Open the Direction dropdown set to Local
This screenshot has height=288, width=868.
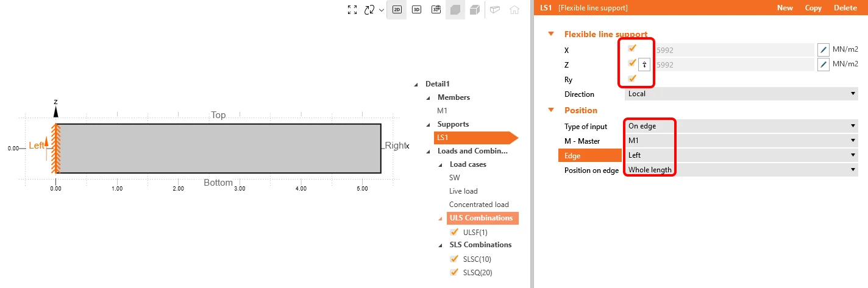pos(741,94)
